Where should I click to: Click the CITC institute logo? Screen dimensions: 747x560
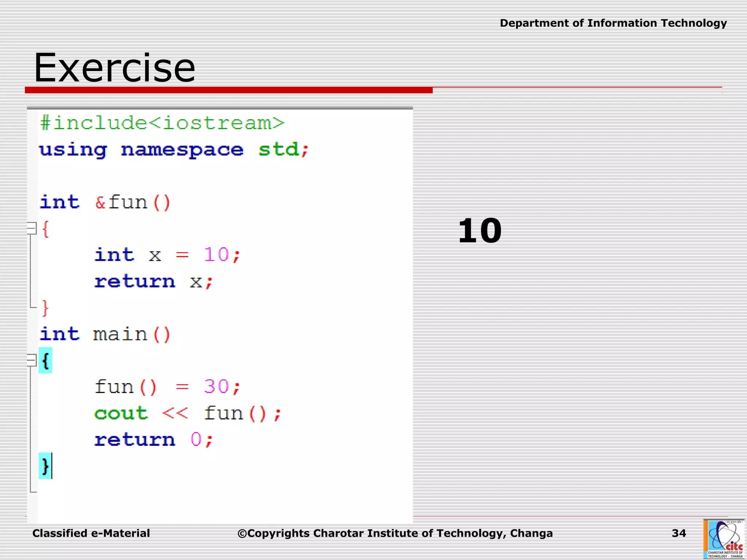724,540
